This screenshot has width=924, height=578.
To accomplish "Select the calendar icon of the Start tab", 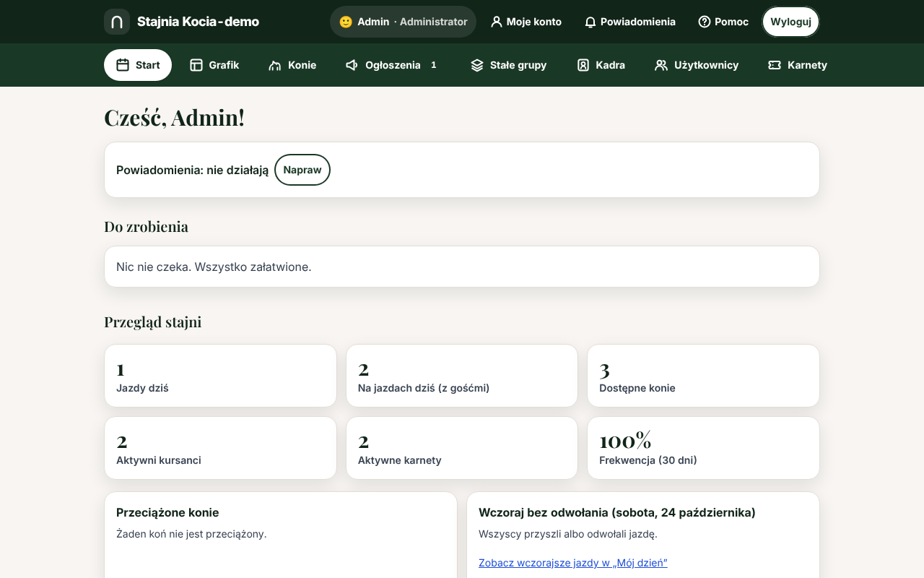I will (123, 65).
